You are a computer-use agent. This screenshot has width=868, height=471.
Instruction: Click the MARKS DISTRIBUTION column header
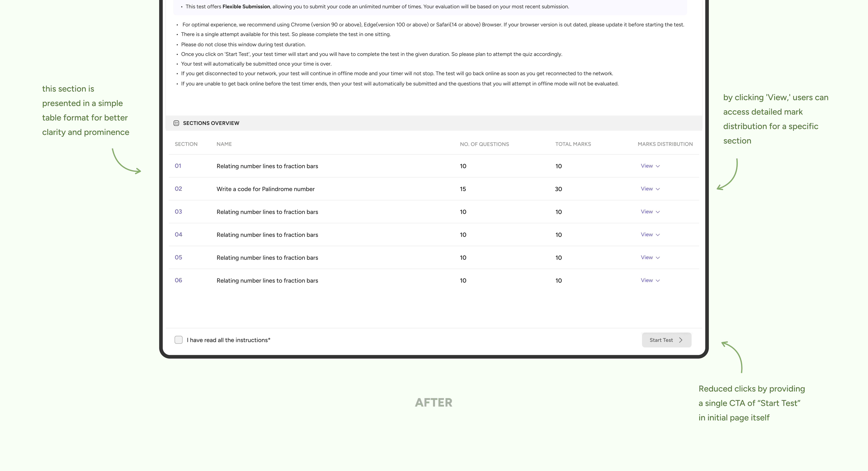click(x=665, y=144)
